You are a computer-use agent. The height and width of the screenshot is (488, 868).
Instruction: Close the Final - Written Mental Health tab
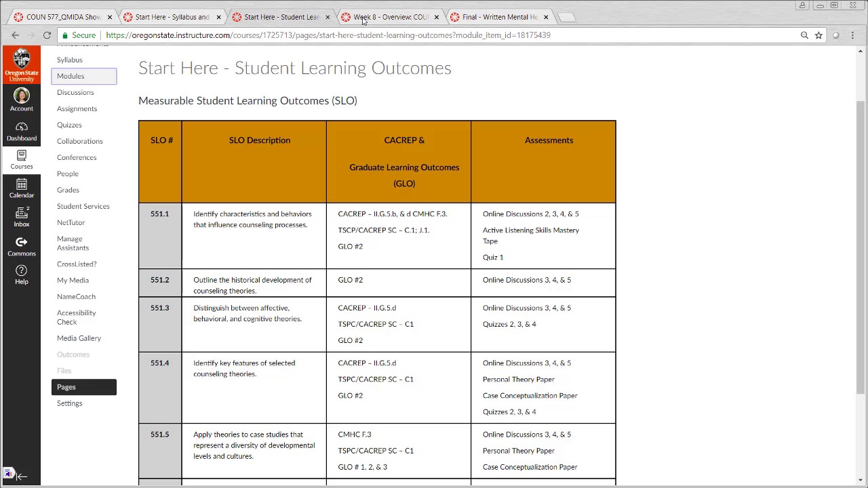click(545, 17)
